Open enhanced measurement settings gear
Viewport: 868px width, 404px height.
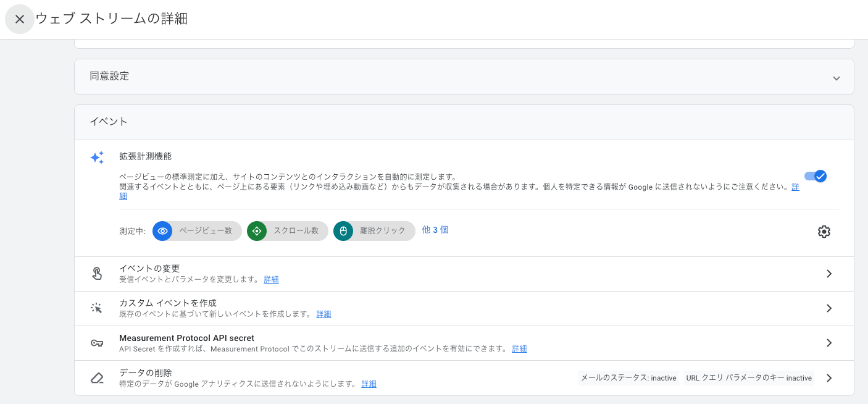click(824, 232)
